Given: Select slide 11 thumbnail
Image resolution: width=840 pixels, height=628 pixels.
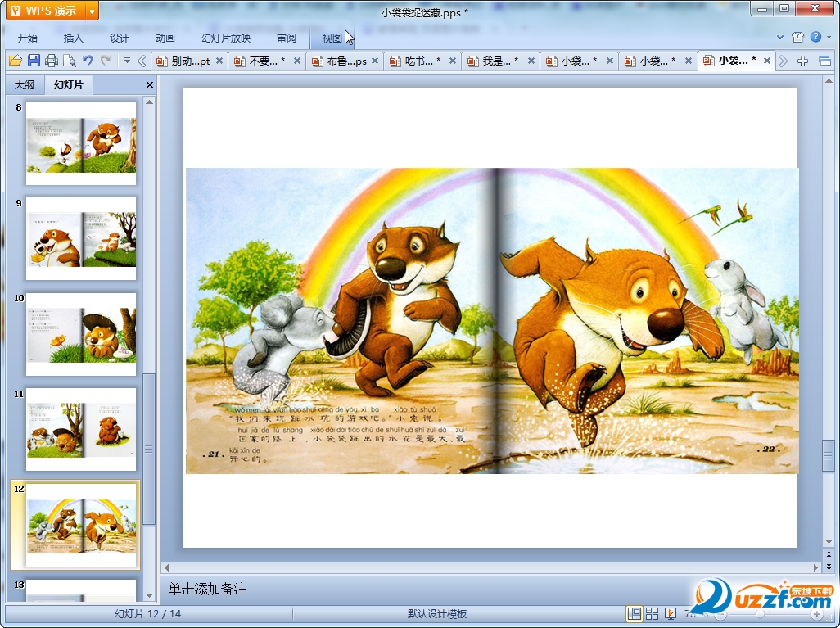Looking at the screenshot, I should click(81, 429).
